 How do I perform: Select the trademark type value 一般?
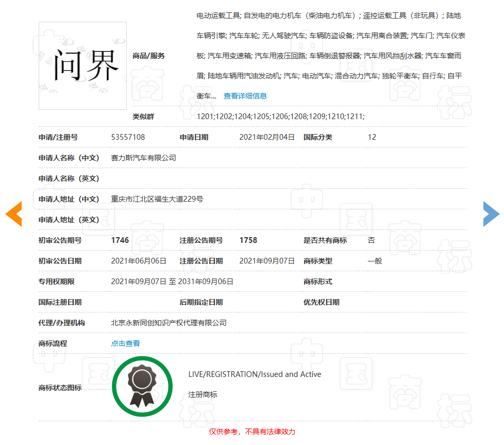[x=375, y=261]
